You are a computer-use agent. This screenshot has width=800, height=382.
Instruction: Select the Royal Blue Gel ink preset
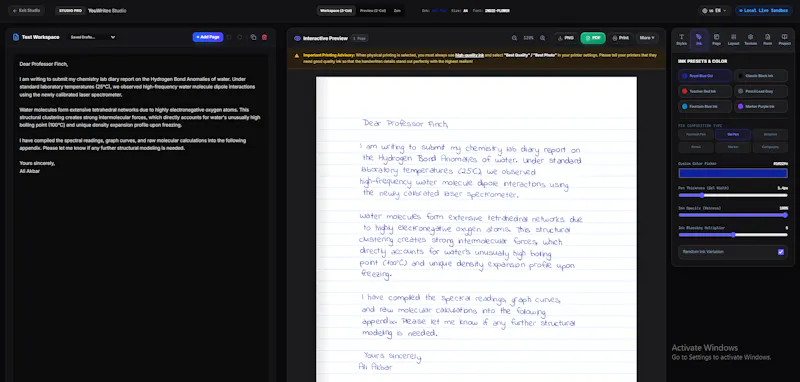click(705, 76)
